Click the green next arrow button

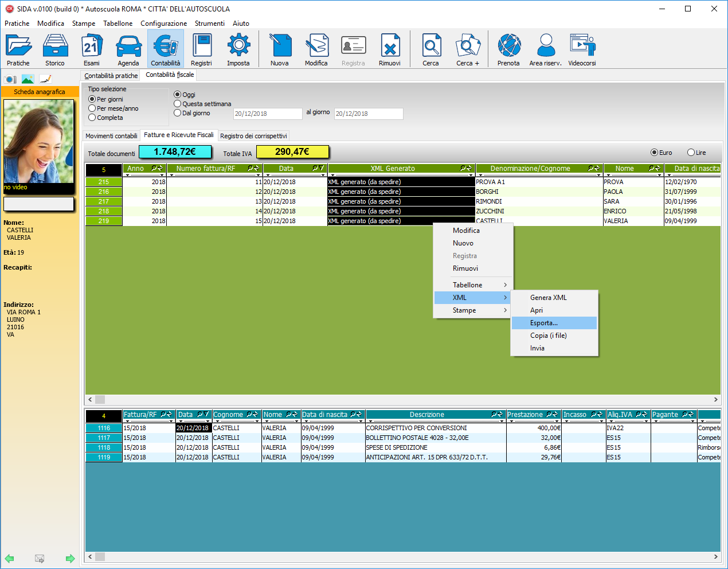pos(70,559)
